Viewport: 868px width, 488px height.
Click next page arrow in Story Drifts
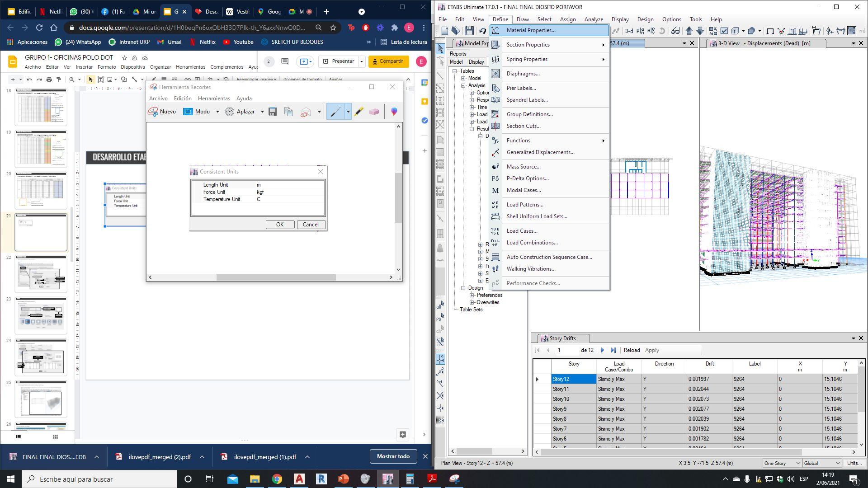point(602,350)
